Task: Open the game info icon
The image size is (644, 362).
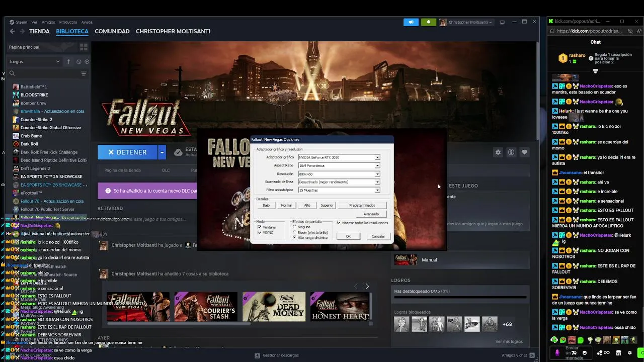Action: 511,152
